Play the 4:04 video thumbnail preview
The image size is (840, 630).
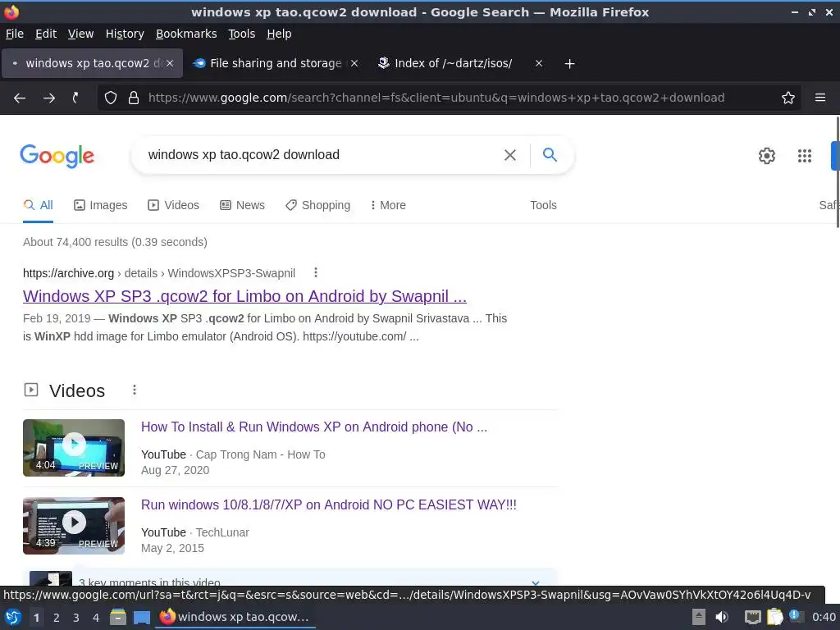tap(74, 448)
